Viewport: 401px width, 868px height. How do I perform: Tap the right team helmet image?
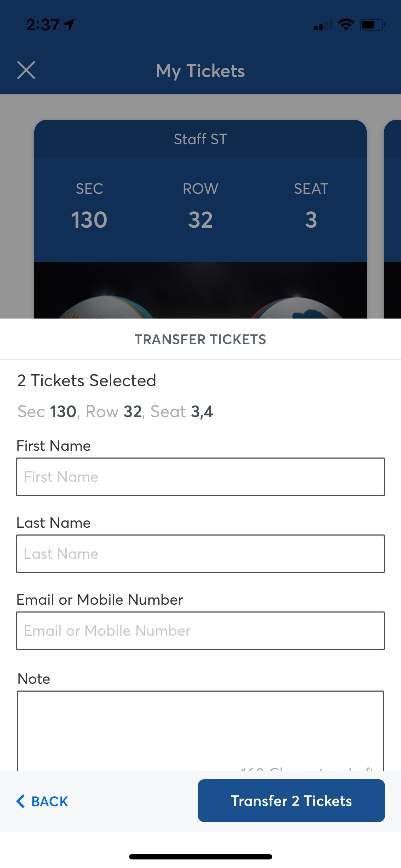pyautogui.click(x=297, y=308)
